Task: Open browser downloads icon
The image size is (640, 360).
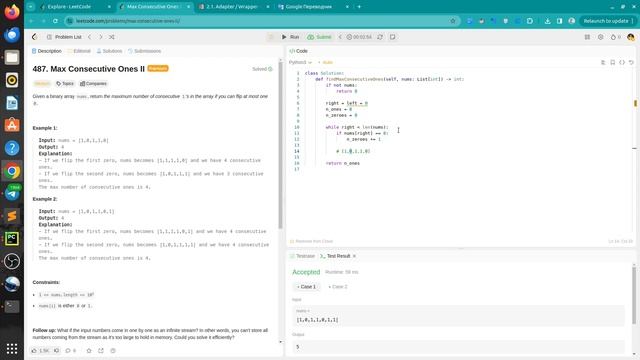Action: (547, 21)
